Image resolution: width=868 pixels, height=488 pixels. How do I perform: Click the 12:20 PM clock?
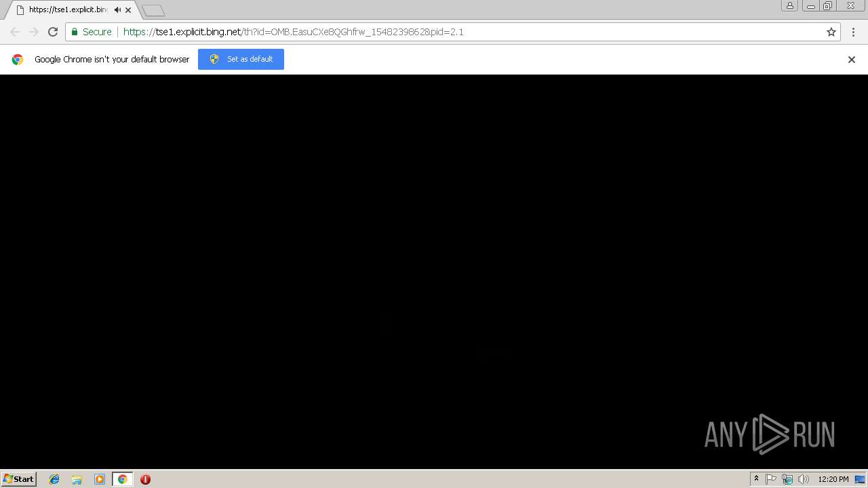coord(833,479)
